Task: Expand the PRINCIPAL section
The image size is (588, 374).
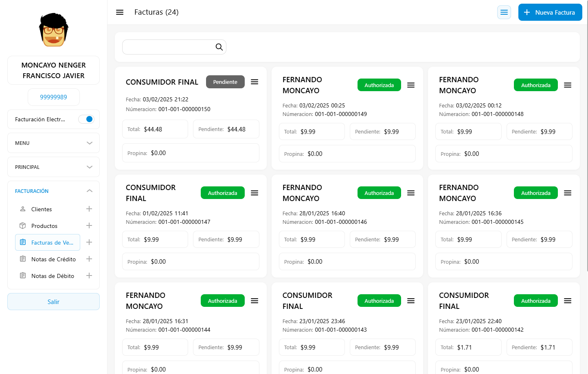Action: (53, 167)
